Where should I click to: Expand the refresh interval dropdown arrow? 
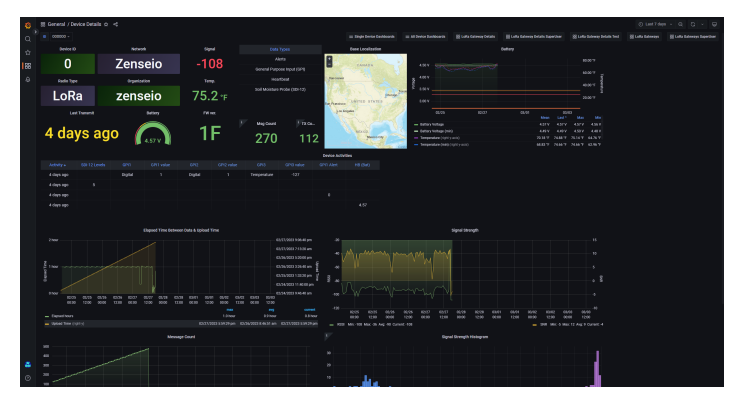pyautogui.click(x=702, y=23)
